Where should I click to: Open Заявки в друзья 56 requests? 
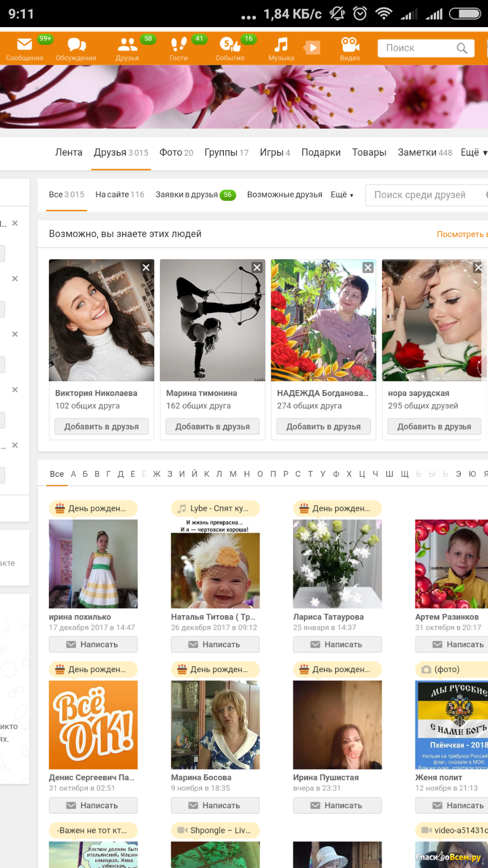[195, 195]
